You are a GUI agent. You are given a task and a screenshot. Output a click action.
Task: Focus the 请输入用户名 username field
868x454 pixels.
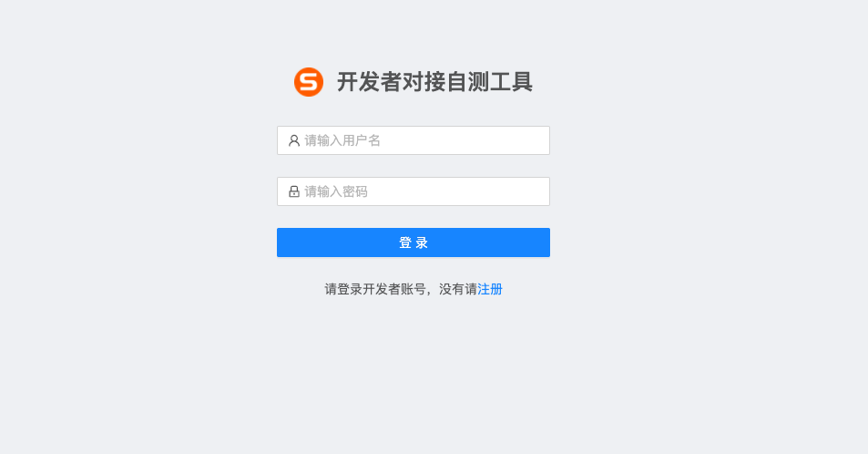(x=413, y=140)
